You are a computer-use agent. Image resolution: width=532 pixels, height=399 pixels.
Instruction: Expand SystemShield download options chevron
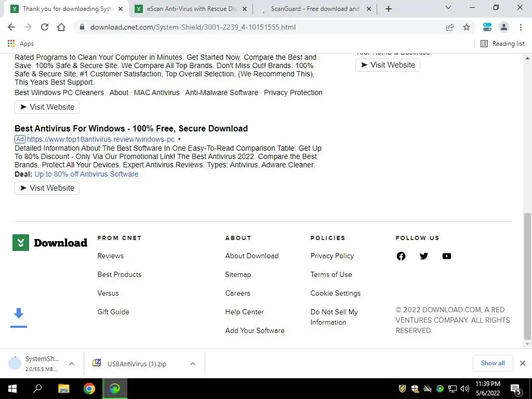tap(72, 364)
